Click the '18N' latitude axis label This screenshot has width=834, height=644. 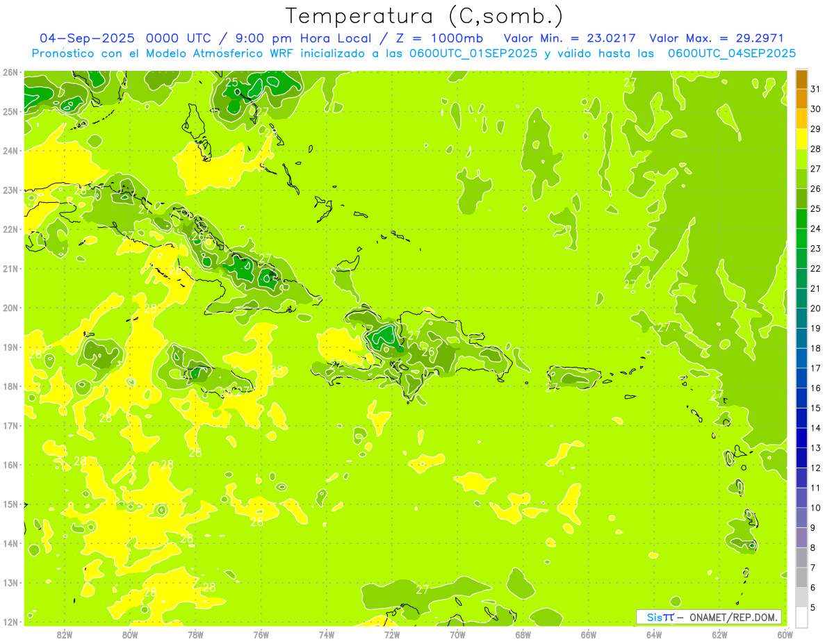pos(10,386)
